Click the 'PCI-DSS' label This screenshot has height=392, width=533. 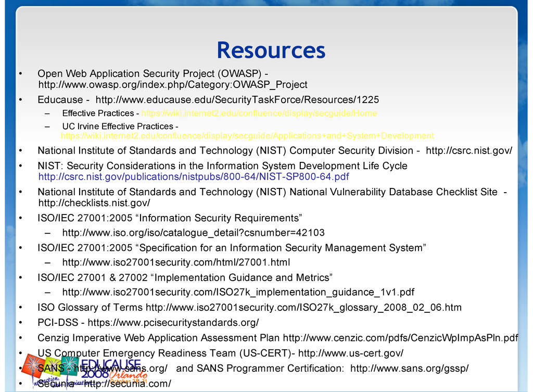58,323
